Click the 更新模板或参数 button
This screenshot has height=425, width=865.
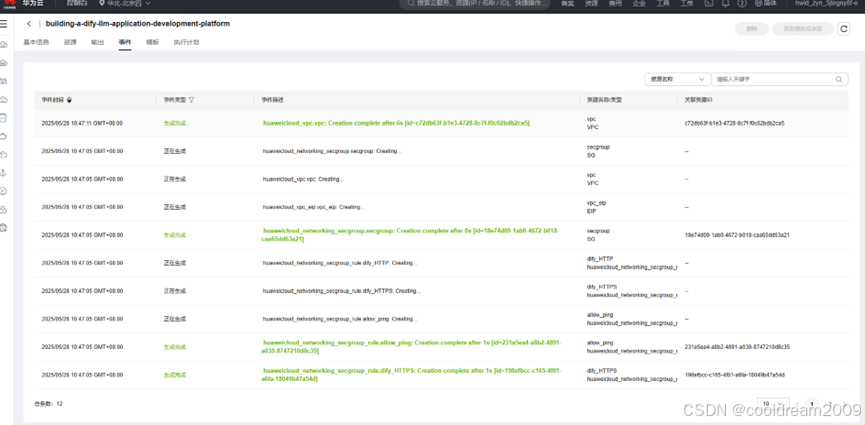pyautogui.click(x=803, y=29)
